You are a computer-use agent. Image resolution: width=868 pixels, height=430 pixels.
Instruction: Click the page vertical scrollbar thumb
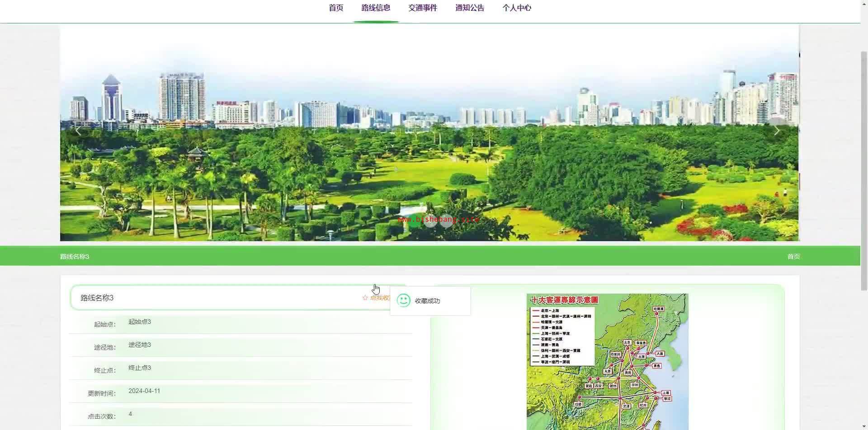(x=864, y=171)
